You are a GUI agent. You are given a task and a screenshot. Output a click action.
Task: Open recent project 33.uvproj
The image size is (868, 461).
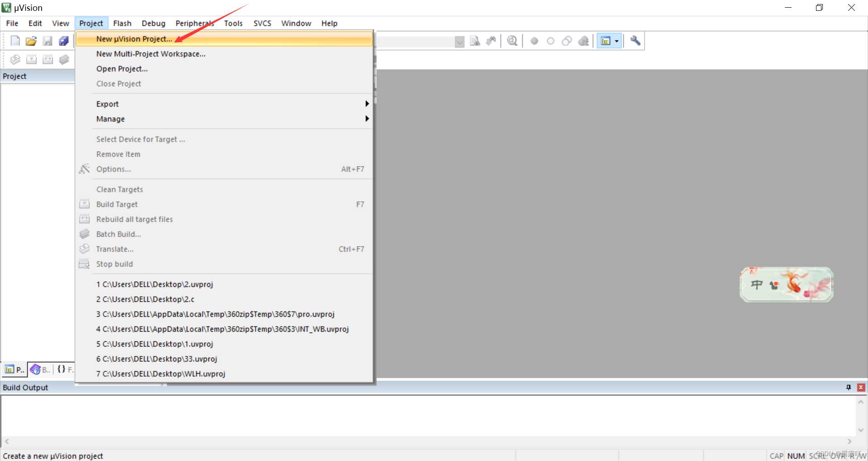point(224,359)
